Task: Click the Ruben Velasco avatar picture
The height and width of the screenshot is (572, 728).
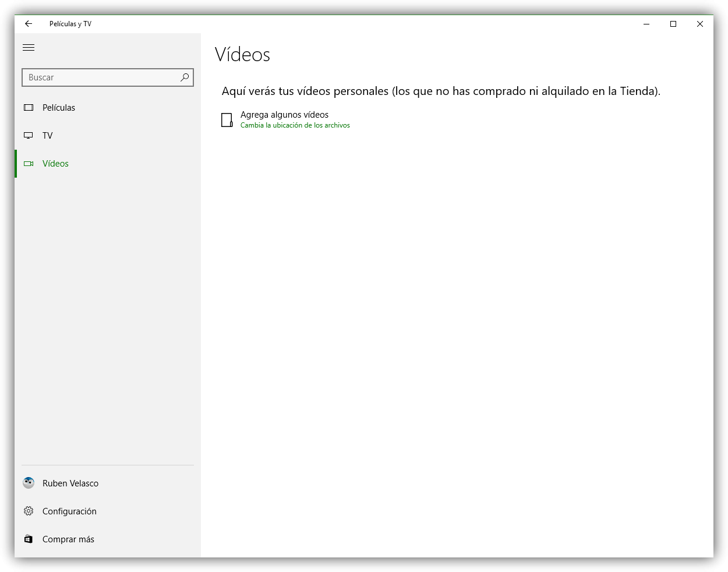Action: click(29, 483)
